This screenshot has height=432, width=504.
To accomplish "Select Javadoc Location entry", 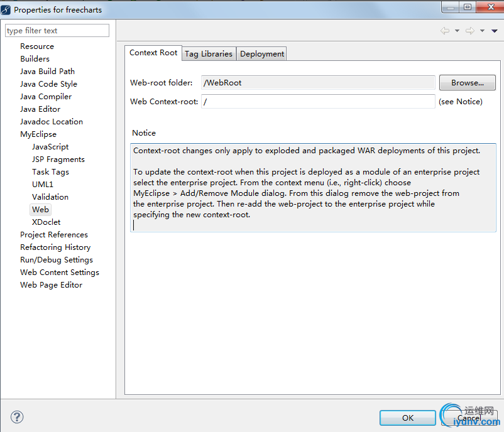I will pos(52,121).
